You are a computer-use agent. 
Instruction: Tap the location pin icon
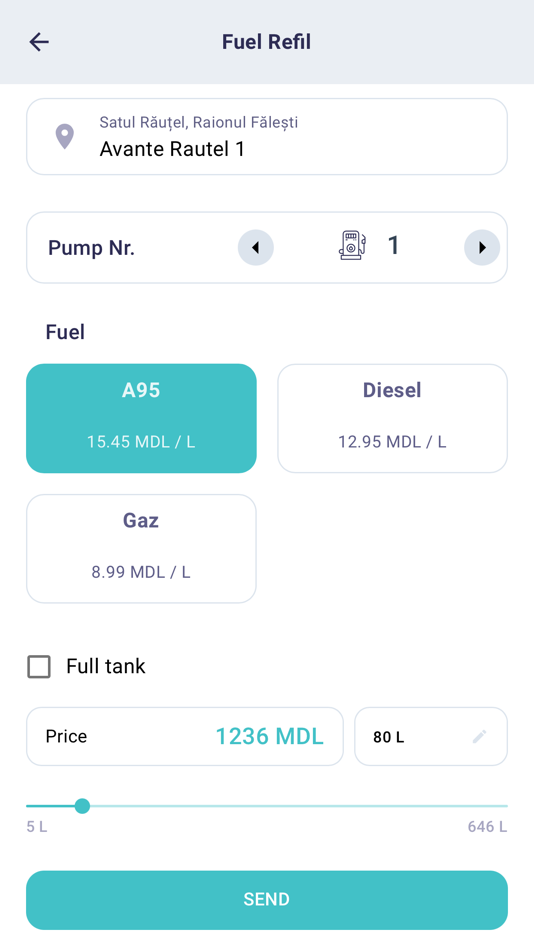coord(65,136)
